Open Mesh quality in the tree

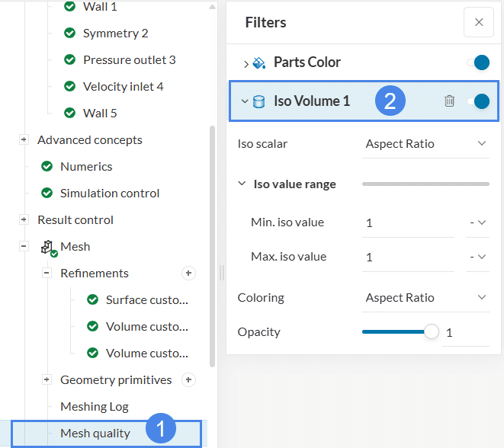(x=95, y=434)
